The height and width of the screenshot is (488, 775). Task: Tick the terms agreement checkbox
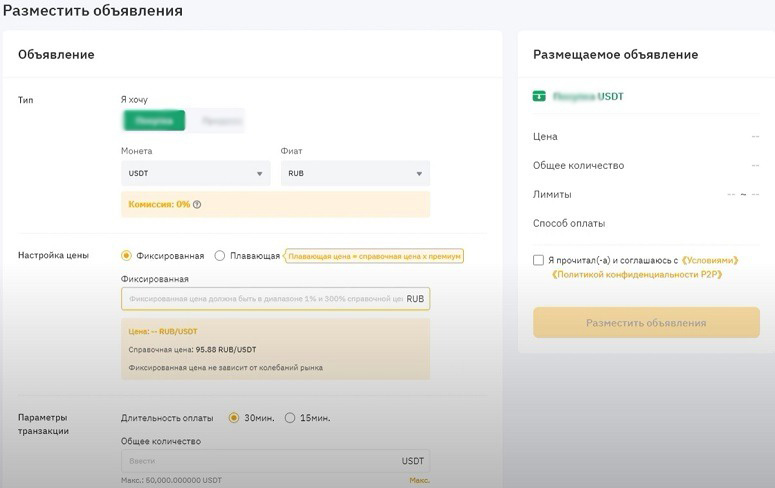[539, 260]
